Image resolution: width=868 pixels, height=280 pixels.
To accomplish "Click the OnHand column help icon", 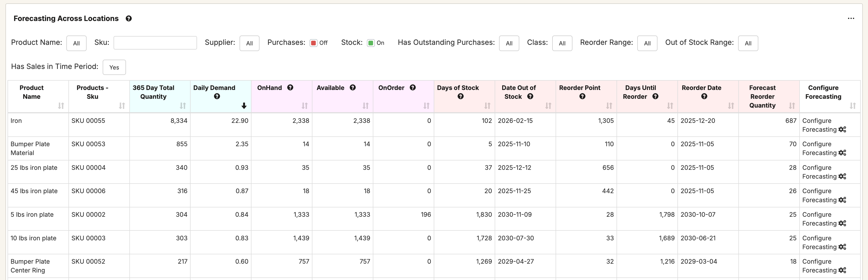I will click(290, 88).
